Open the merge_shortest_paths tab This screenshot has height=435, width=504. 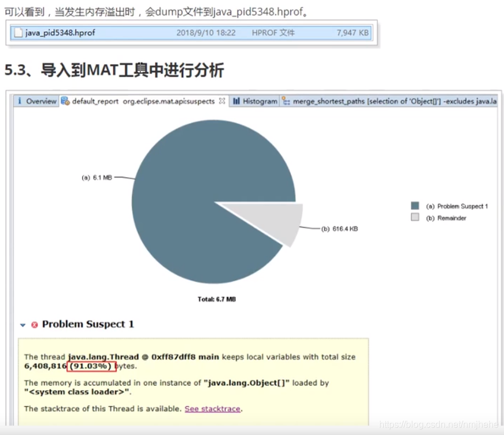tap(389, 101)
